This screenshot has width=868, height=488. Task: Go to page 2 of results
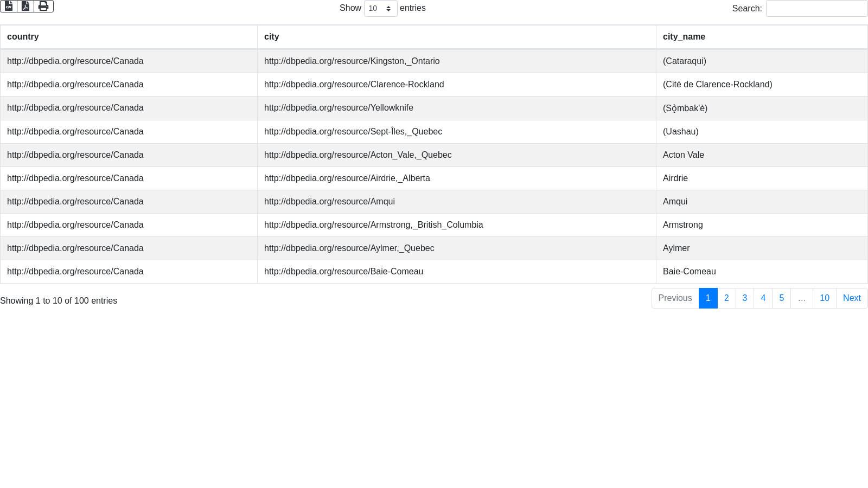point(726,298)
